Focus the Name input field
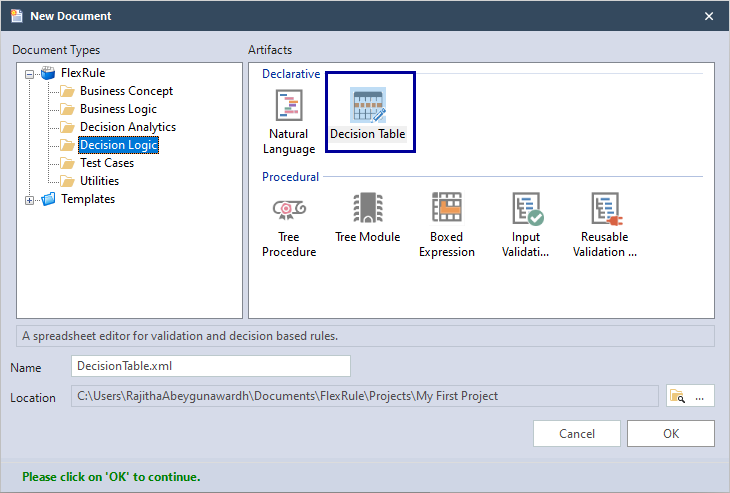This screenshot has height=493, width=730. click(211, 366)
